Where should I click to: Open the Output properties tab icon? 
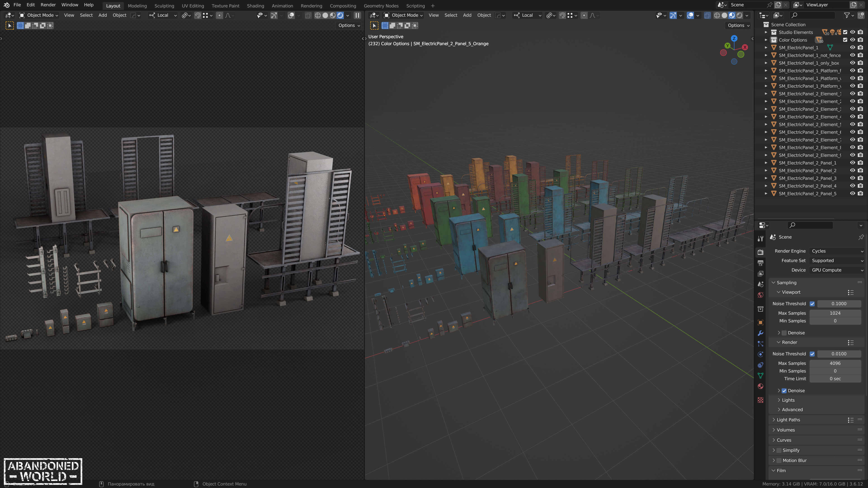click(x=760, y=263)
